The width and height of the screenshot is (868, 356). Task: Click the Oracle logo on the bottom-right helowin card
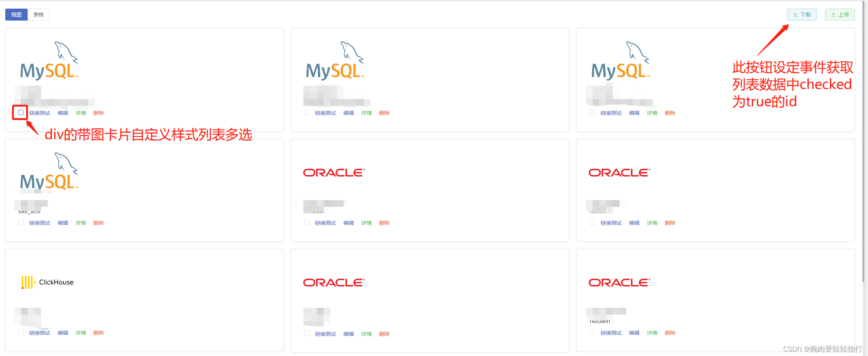click(x=619, y=282)
